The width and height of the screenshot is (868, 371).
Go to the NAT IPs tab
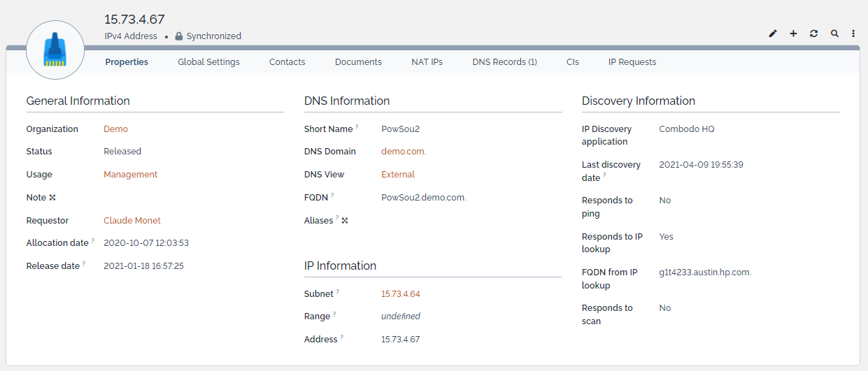click(427, 62)
